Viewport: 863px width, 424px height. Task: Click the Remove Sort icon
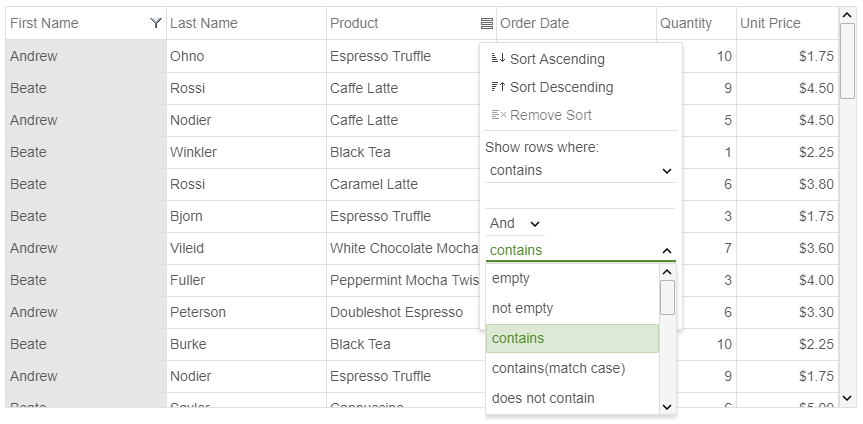point(499,115)
